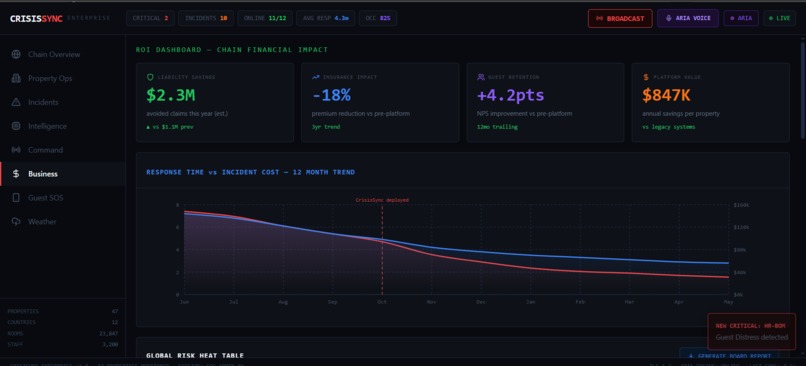The height and width of the screenshot is (366, 806).
Task: Open Command section
Action: [x=63, y=150]
